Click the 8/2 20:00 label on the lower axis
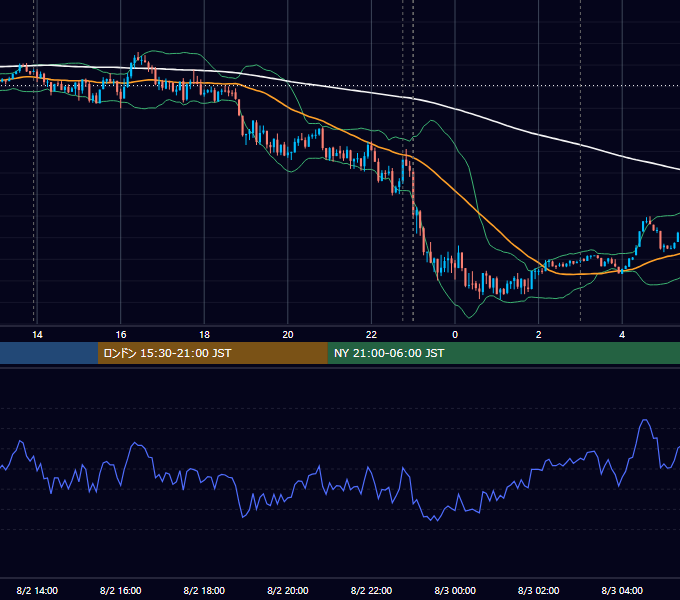680x600 pixels. 288,590
